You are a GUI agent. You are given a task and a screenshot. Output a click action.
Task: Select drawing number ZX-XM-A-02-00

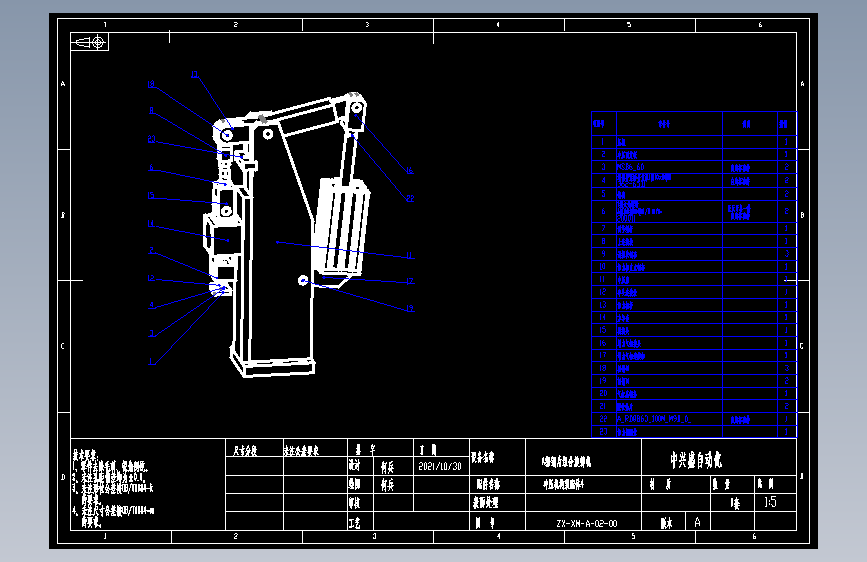(x=587, y=523)
